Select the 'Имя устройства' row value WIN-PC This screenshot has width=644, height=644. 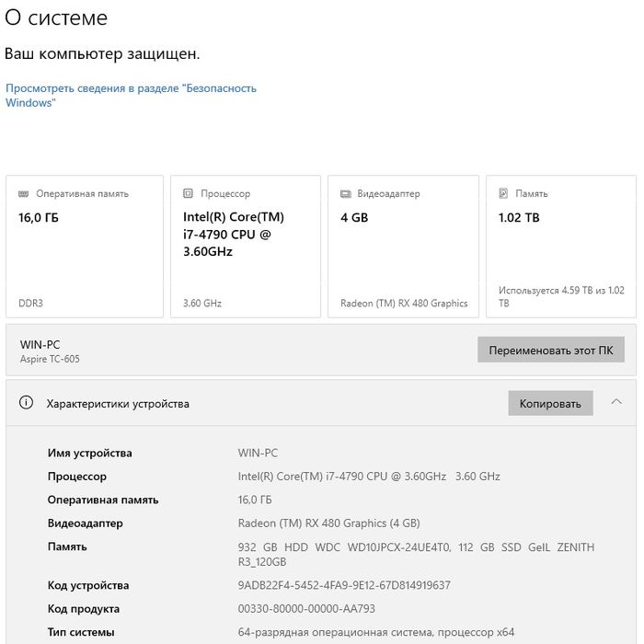(x=258, y=453)
